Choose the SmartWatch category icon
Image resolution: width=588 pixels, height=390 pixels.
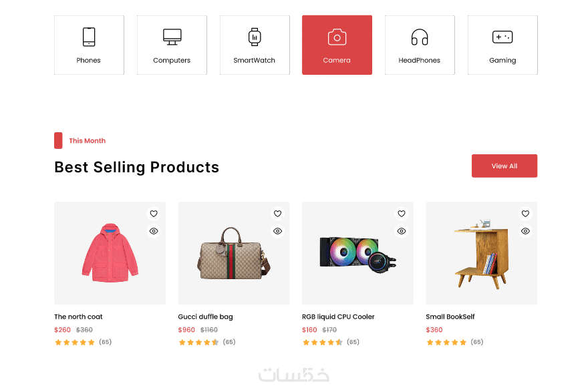pyautogui.click(x=254, y=37)
